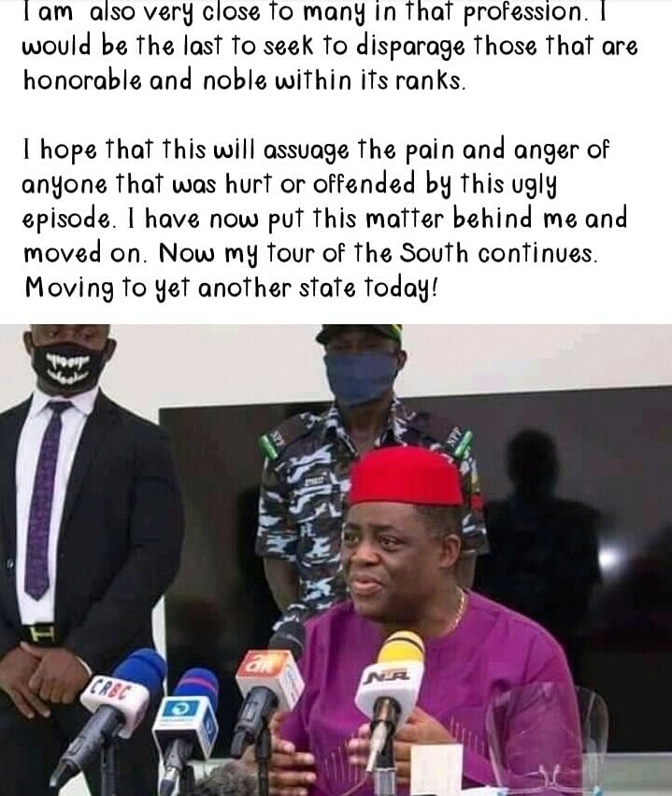
Task: Click the yellow foam microphone top
Action: [x=401, y=647]
